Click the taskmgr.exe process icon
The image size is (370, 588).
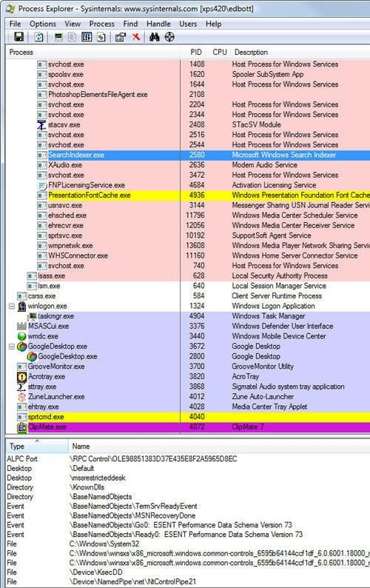pos(32,316)
